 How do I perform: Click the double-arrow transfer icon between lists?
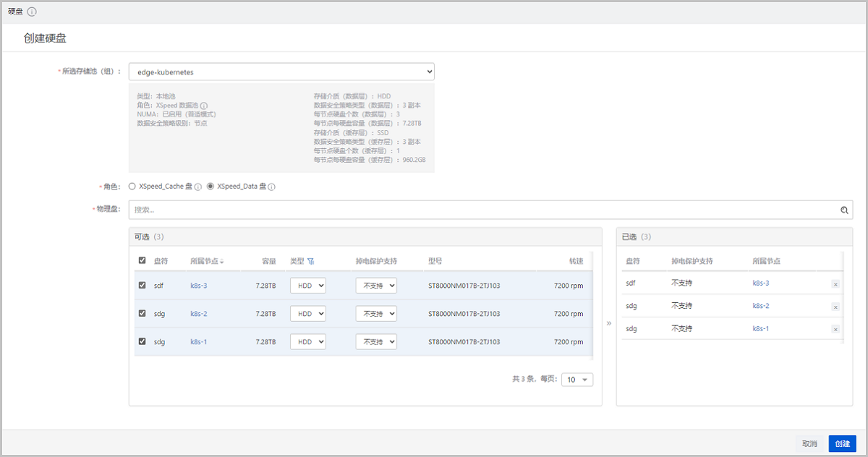[609, 323]
